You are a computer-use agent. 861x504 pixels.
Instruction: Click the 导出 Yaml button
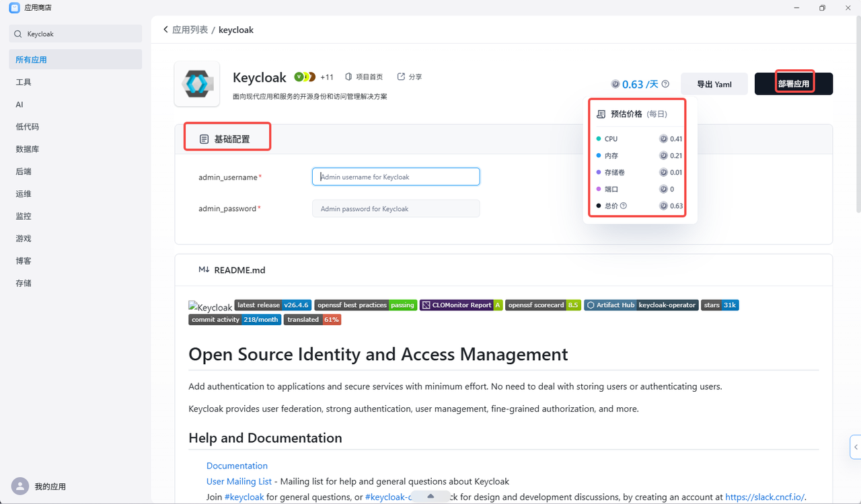tap(714, 84)
